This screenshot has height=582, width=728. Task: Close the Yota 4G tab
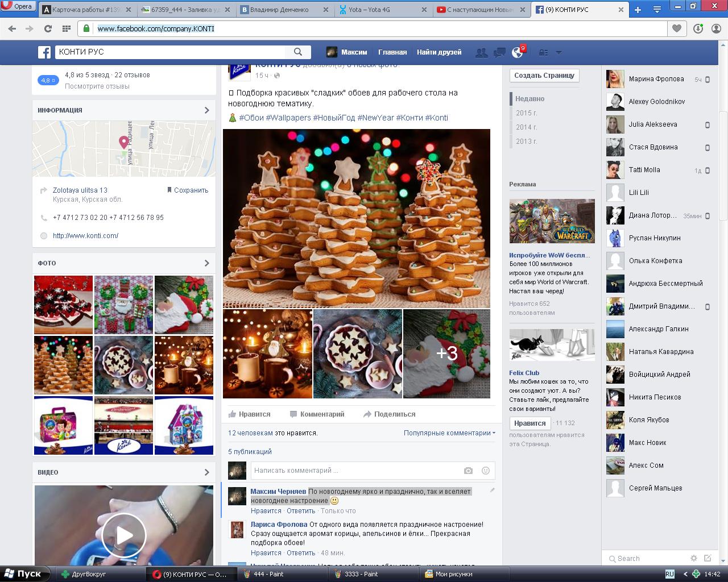click(x=424, y=10)
